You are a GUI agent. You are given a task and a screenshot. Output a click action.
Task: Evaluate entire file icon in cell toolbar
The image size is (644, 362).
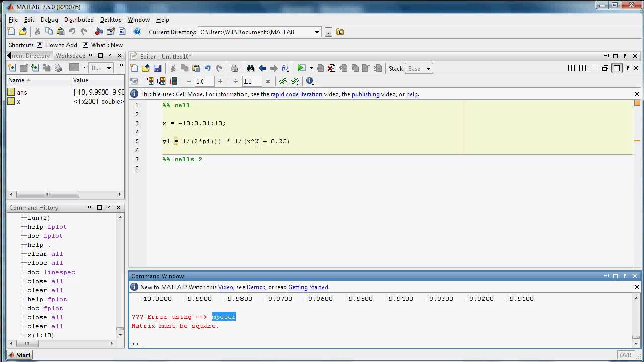point(173,81)
